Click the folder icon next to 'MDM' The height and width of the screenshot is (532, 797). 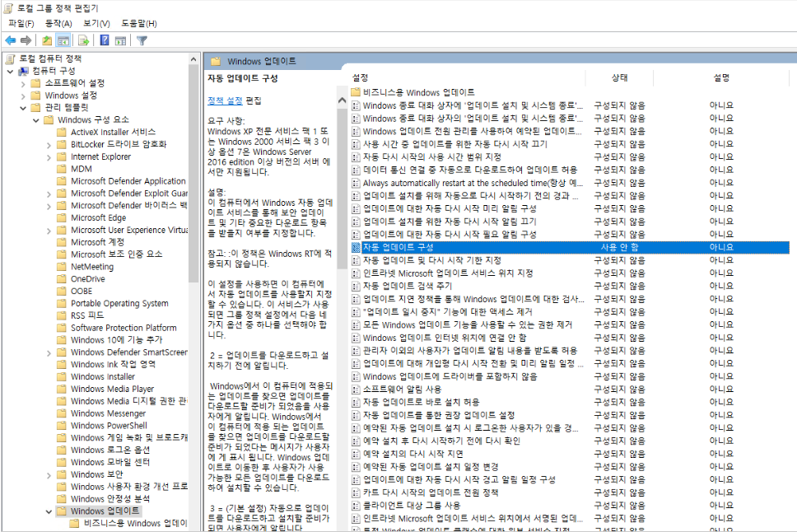click(62, 169)
